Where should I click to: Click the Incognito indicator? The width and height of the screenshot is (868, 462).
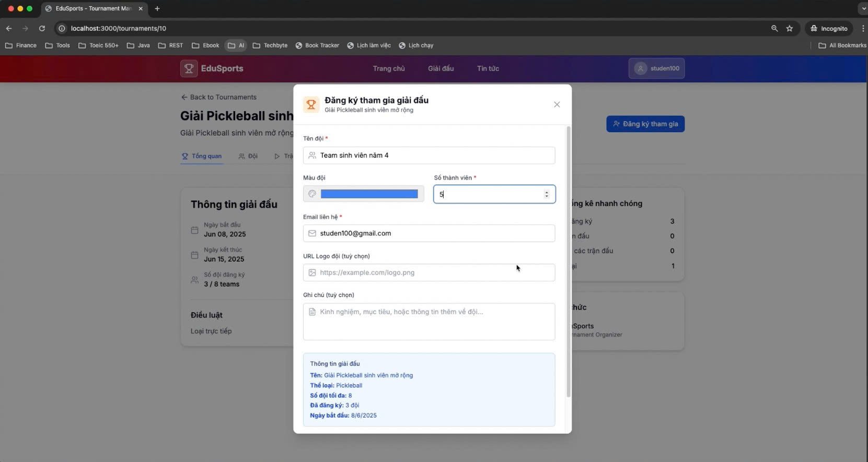click(x=829, y=28)
